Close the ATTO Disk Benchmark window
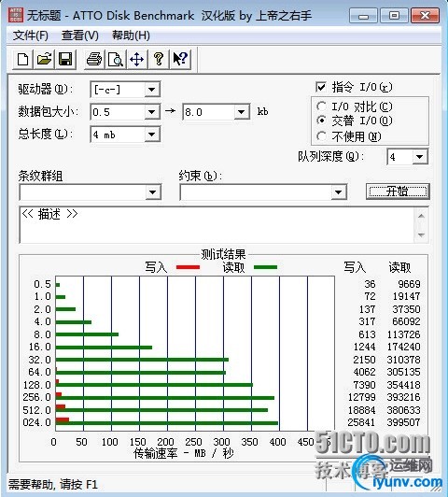 [x=425, y=15]
